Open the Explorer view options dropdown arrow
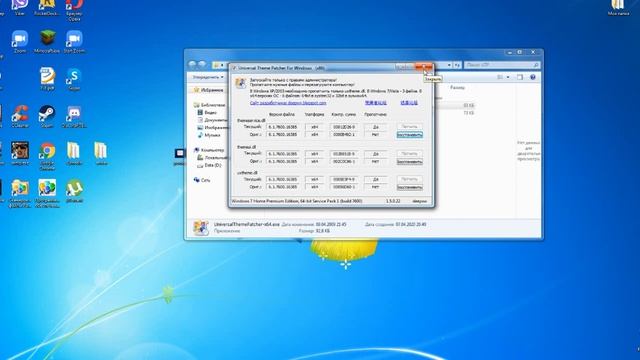The image size is (640, 360). pyautogui.click(x=508, y=77)
